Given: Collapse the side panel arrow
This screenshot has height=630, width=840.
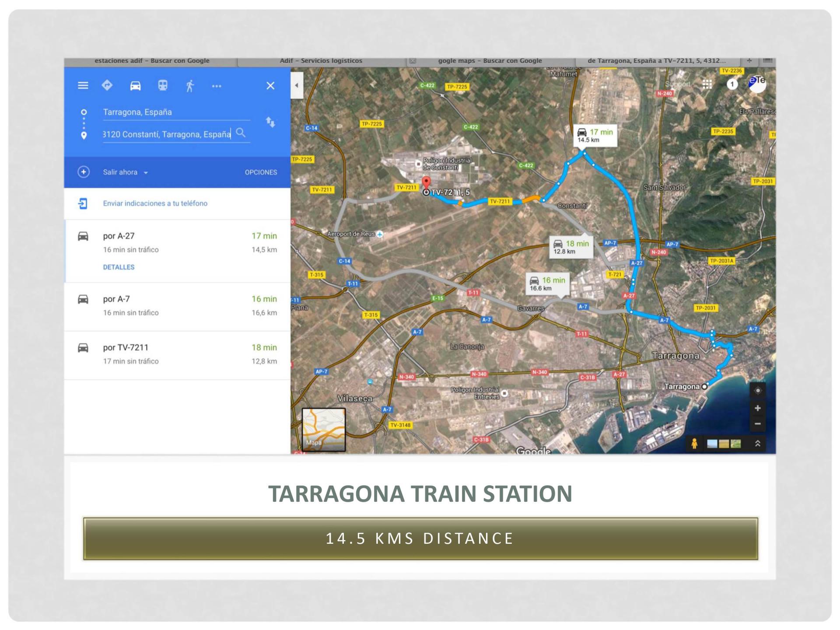Looking at the screenshot, I should (x=297, y=85).
